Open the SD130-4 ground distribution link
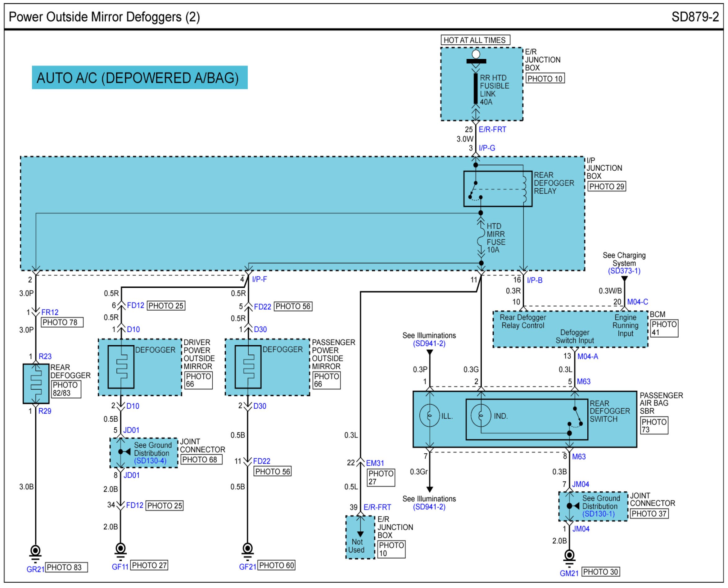 [x=150, y=461]
